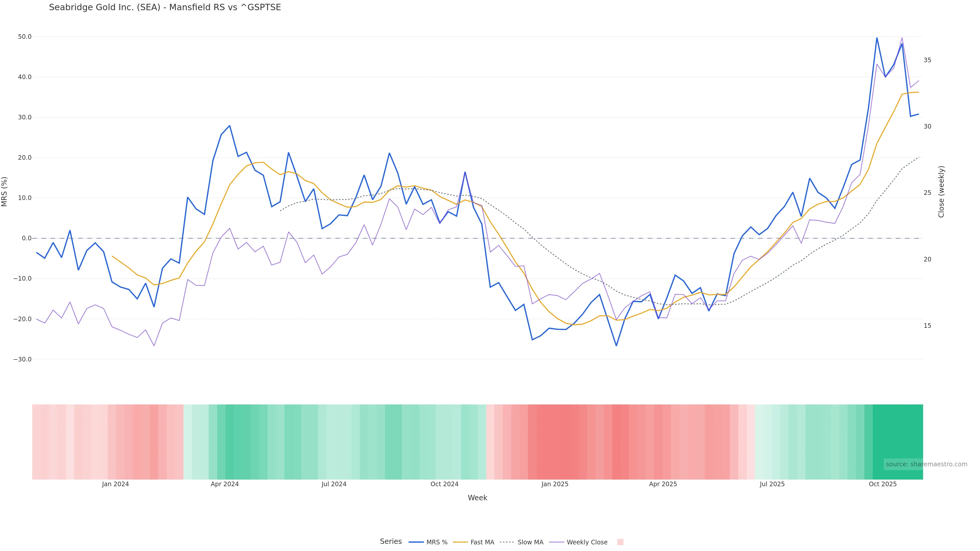The image size is (980, 551).
Task: Click the Series legend title
Action: pos(391,542)
